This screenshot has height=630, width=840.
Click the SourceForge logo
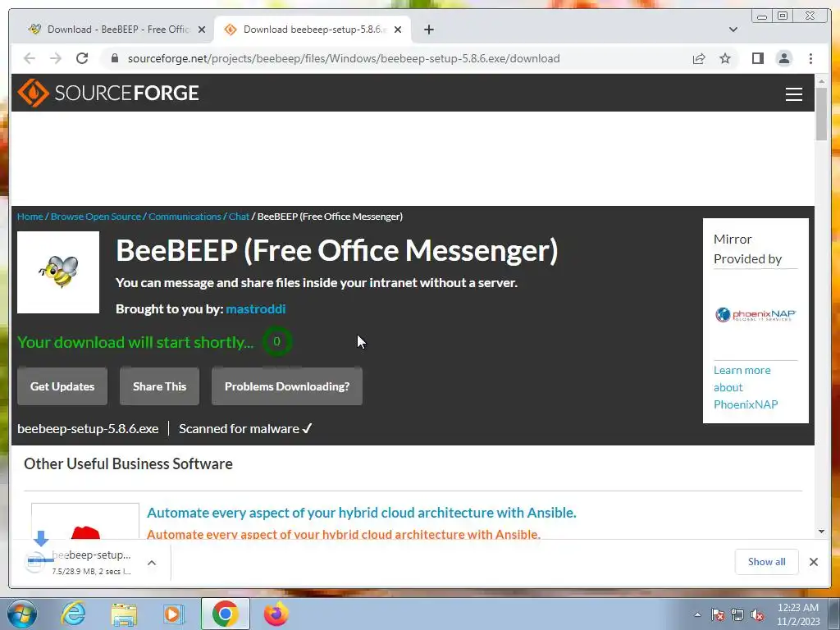108,93
